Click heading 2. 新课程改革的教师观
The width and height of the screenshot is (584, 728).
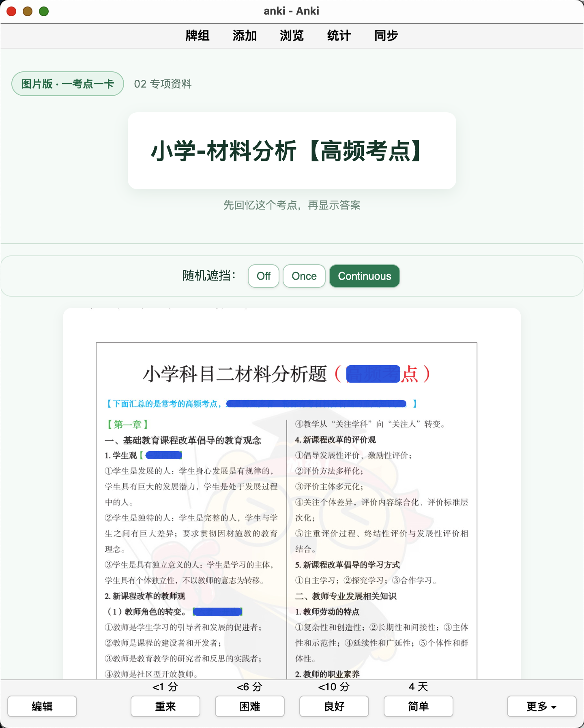[145, 596]
